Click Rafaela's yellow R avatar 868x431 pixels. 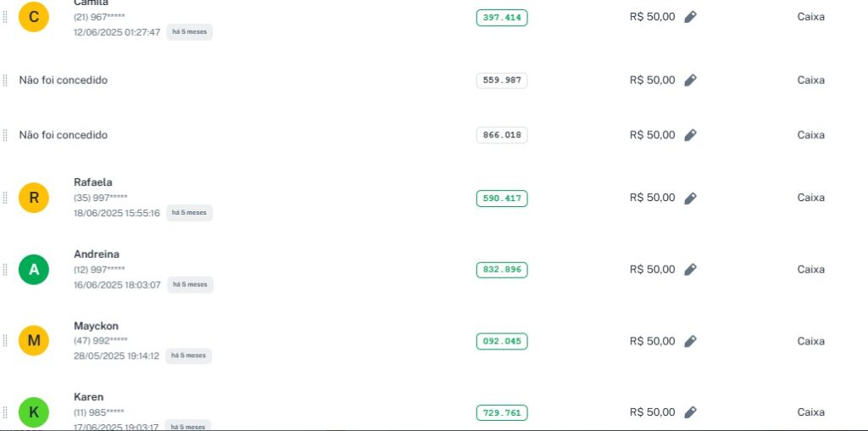[x=34, y=198]
